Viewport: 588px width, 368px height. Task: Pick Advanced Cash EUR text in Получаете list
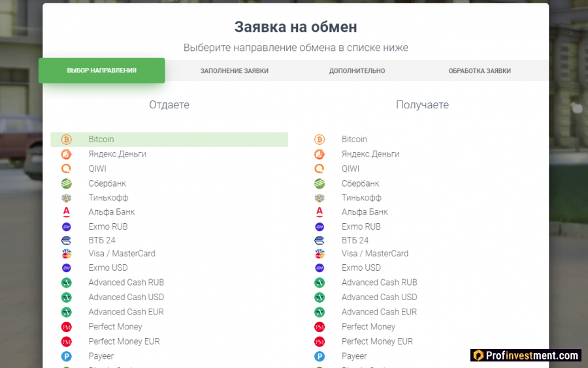379,312
